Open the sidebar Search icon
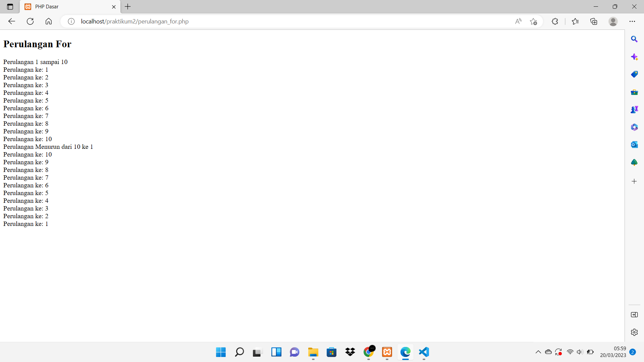Viewport: 644px width, 362px height. coord(634,39)
